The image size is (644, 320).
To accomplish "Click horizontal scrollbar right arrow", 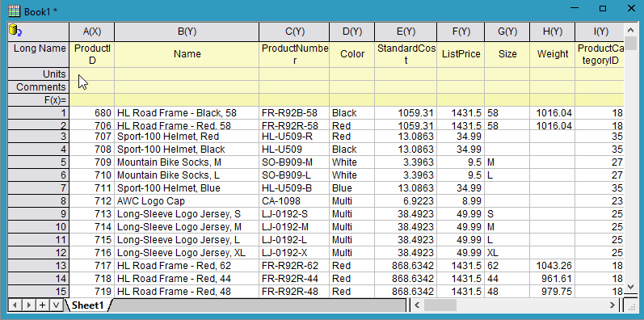I will [612, 305].
